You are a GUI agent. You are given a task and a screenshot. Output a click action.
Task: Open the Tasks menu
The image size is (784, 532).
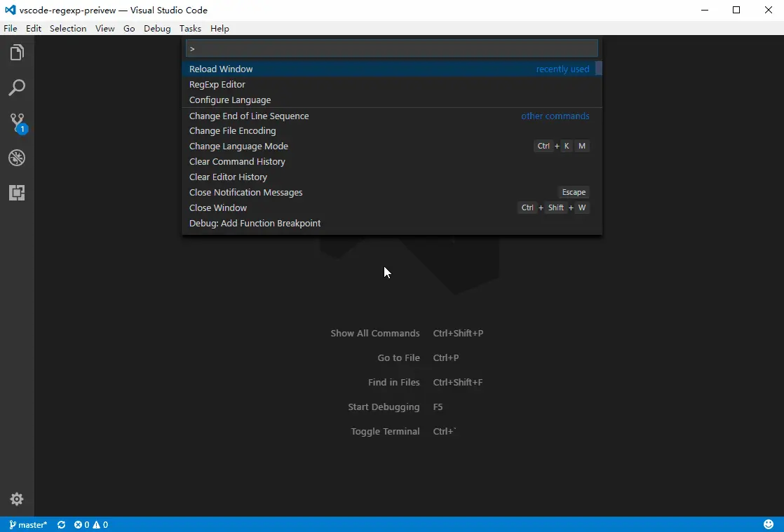point(190,29)
